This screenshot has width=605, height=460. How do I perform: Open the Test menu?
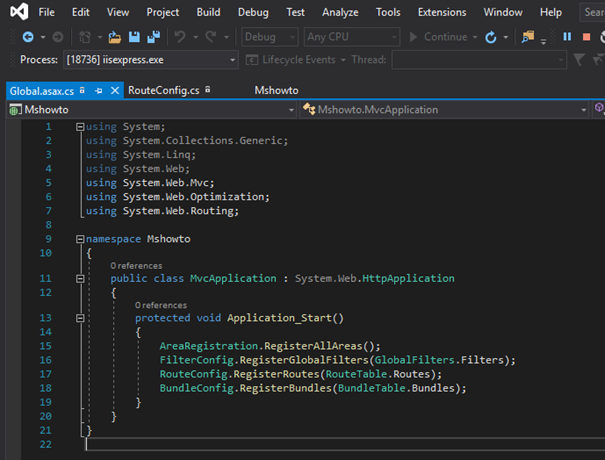click(x=295, y=12)
